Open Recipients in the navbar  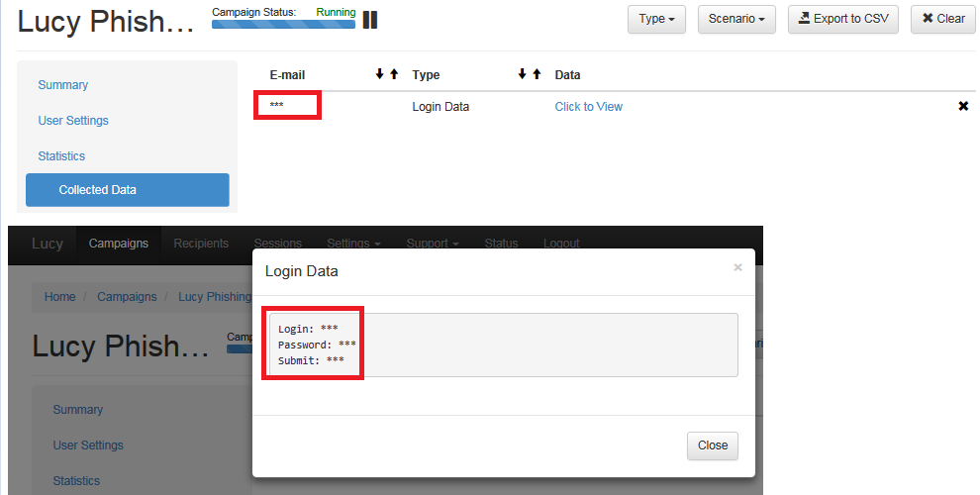tap(201, 244)
